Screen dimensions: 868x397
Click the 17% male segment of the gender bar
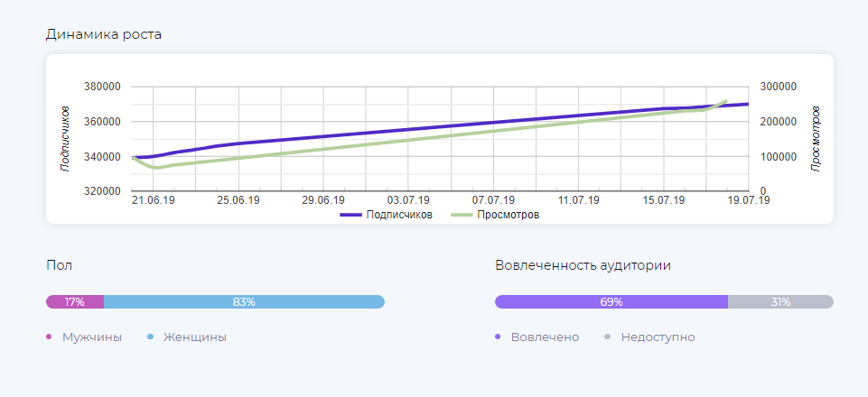click(x=75, y=302)
